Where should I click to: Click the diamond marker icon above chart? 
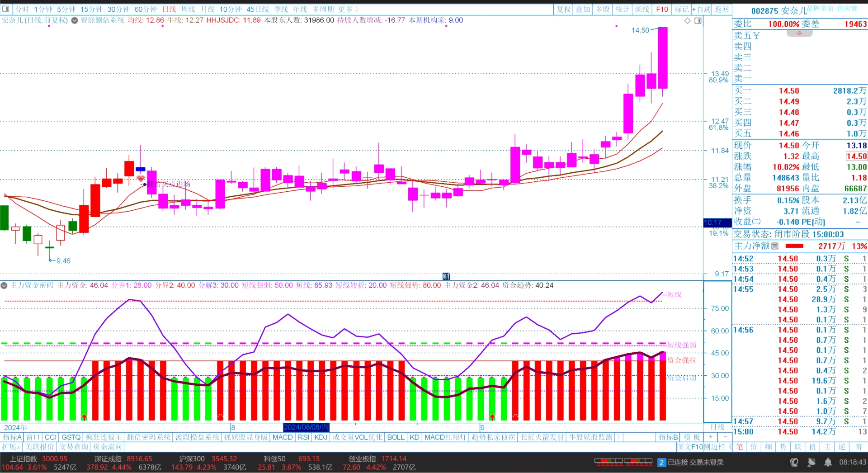[687, 21]
